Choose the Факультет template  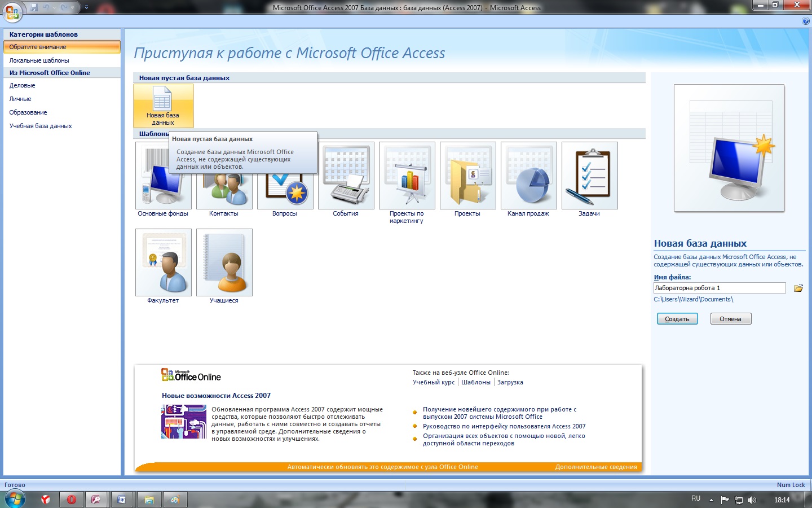coord(163,266)
